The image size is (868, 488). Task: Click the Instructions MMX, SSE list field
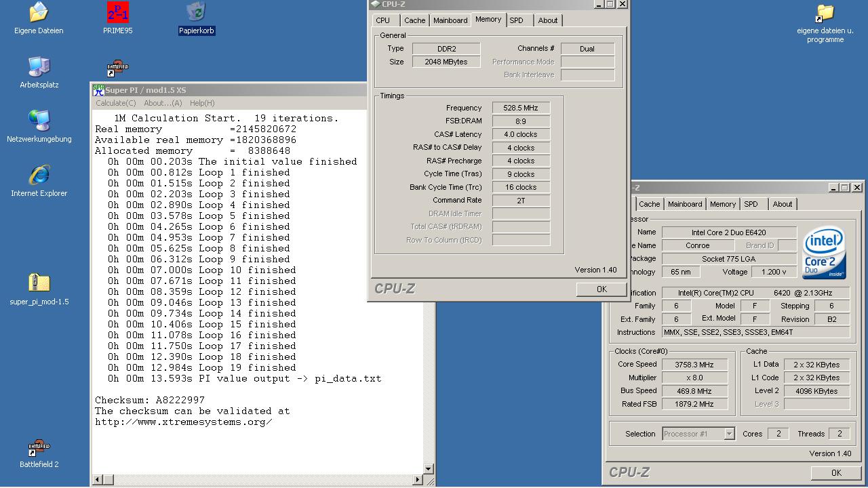coord(755,332)
